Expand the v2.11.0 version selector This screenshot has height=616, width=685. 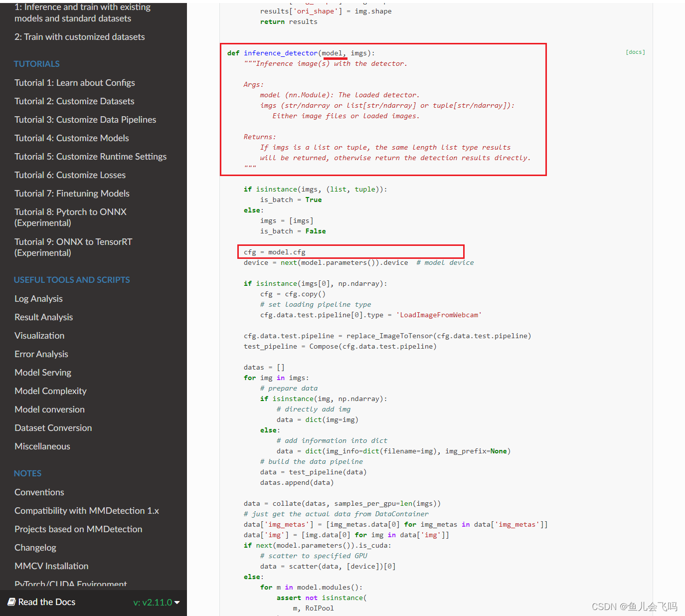pos(156,602)
